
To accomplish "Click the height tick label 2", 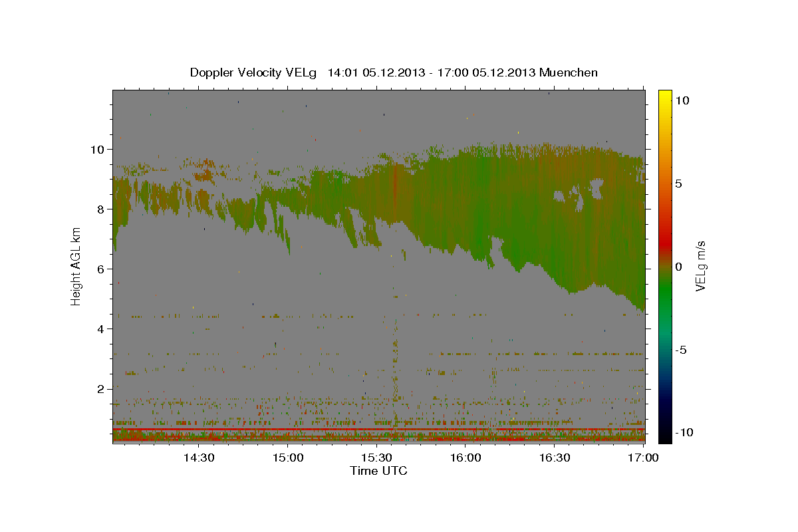I will pyautogui.click(x=100, y=388).
